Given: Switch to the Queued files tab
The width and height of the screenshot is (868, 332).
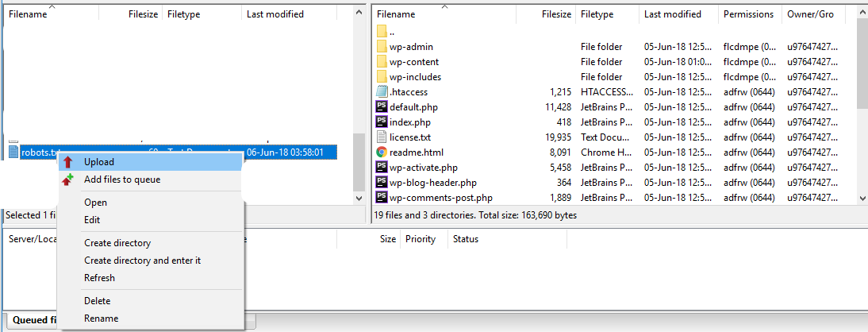Looking at the screenshot, I should 34,320.
